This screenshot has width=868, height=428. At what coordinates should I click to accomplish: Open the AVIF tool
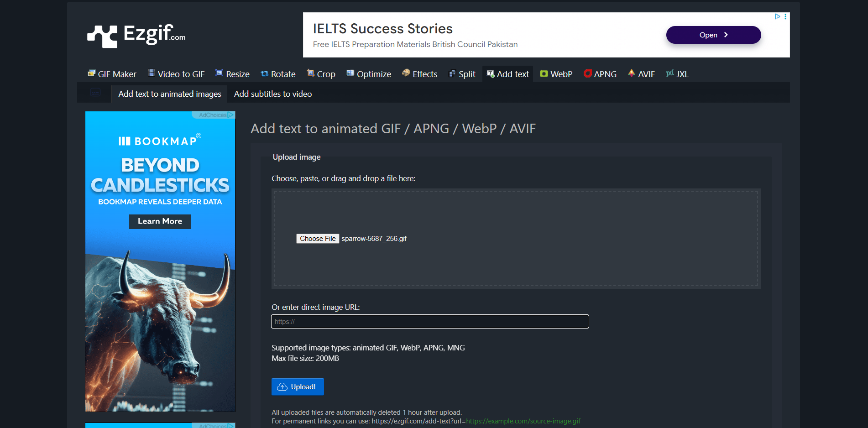[641, 74]
